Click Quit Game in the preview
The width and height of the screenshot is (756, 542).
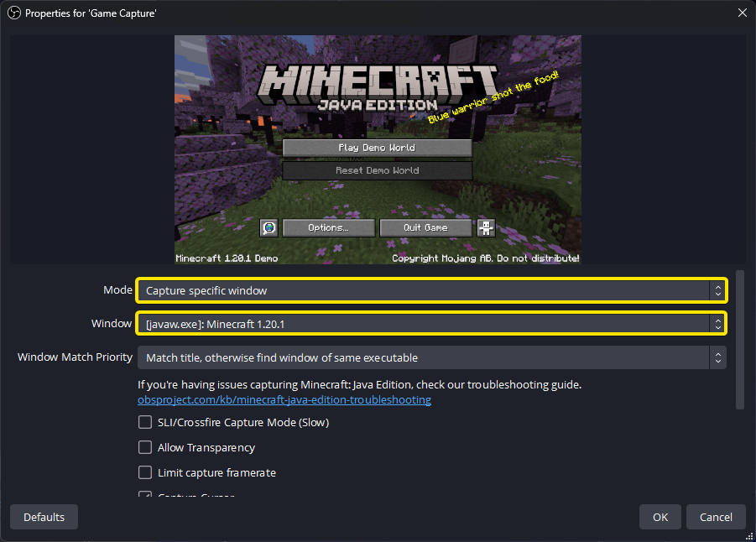coord(425,227)
